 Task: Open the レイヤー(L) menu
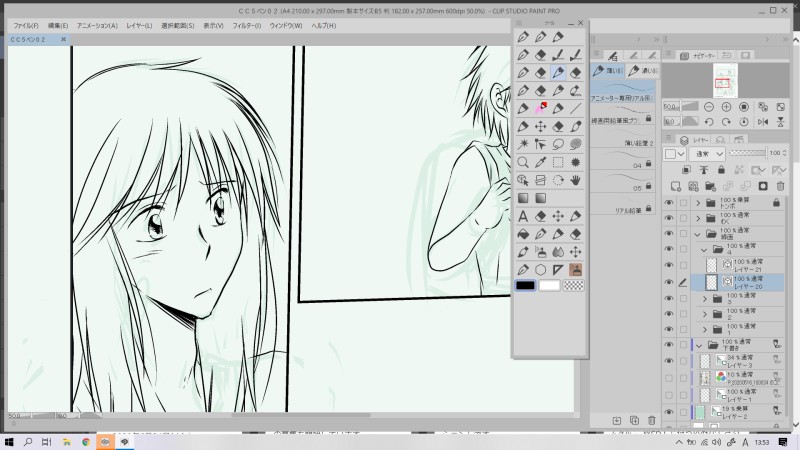[139, 26]
